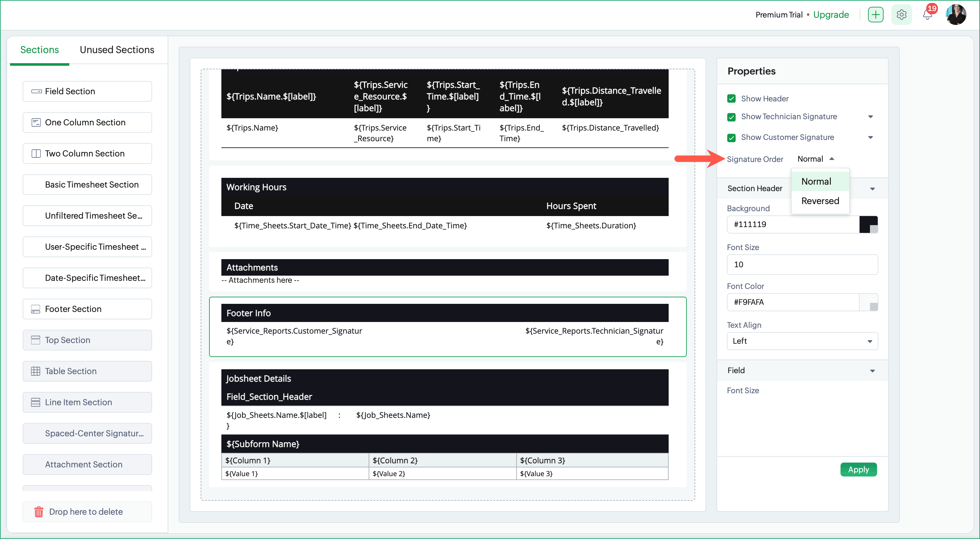Click the user profile avatar
The image size is (980, 539).
[x=956, y=15]
